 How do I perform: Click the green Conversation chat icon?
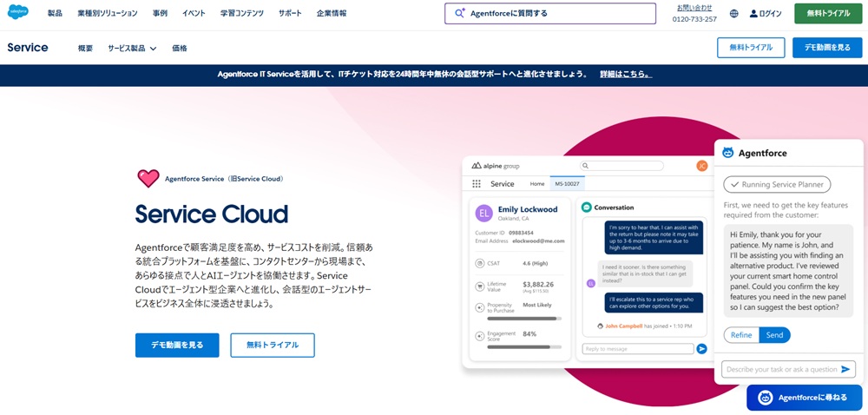[586, 207]
